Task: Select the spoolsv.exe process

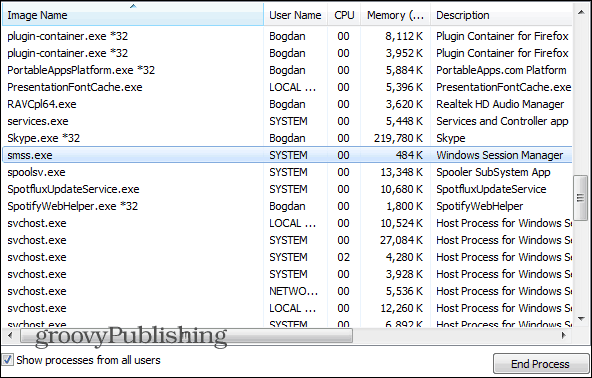Action: click(287, 172)
